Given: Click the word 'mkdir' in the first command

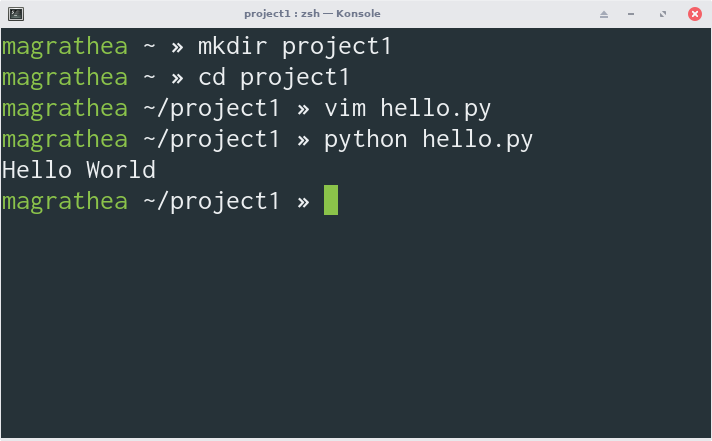Looking at the screenshot, I should 232,46.
